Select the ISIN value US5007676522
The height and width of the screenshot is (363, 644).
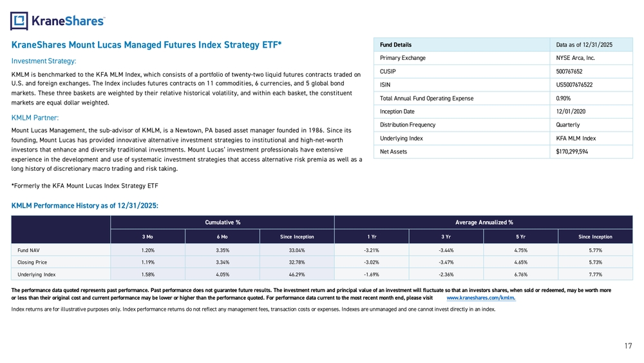point(574,84)
